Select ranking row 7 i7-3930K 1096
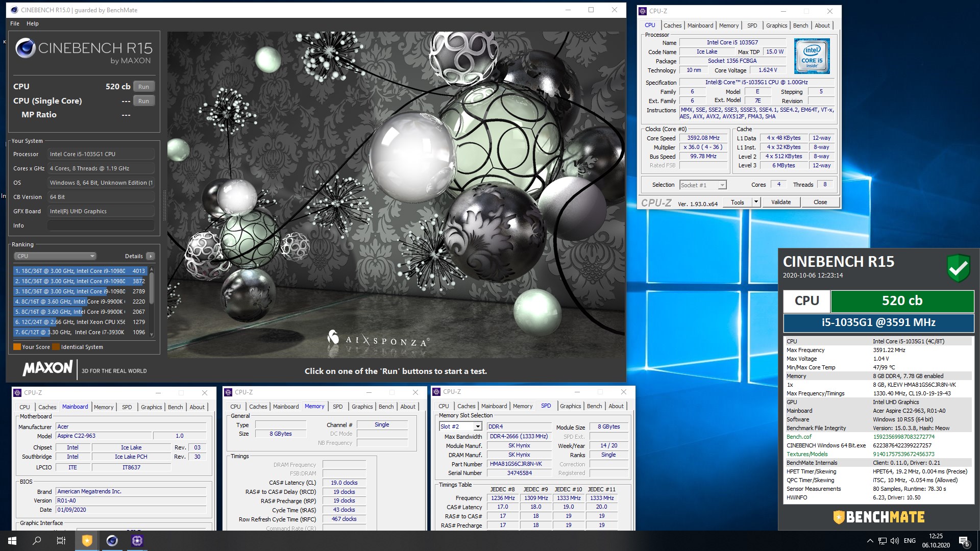 pyautogui.click(x=81, y=332)
